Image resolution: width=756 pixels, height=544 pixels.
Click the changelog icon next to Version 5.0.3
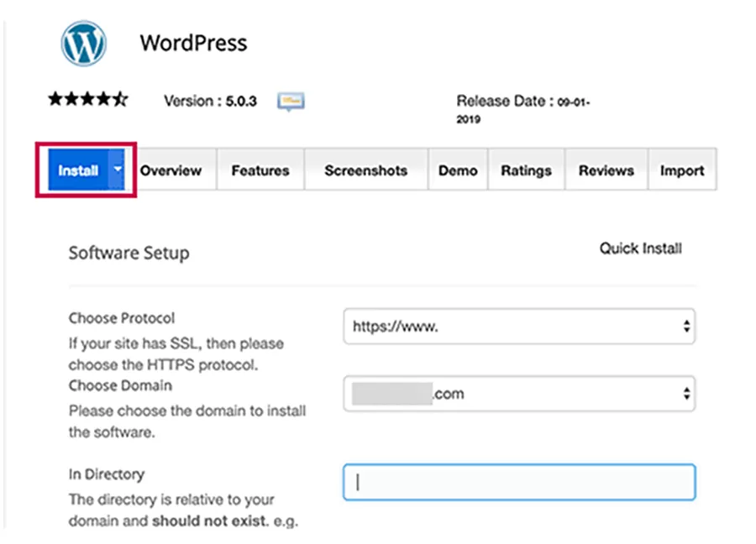pos(291,102)
